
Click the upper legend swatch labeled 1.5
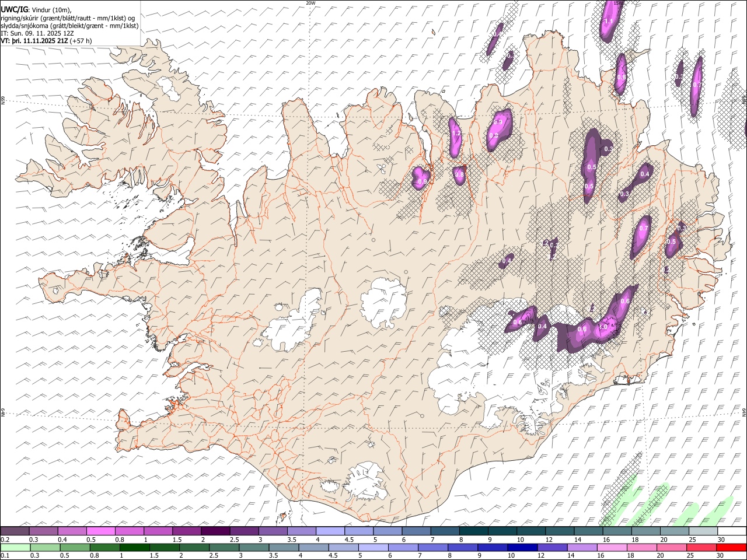pyautogui.click(x=187, y=531)
